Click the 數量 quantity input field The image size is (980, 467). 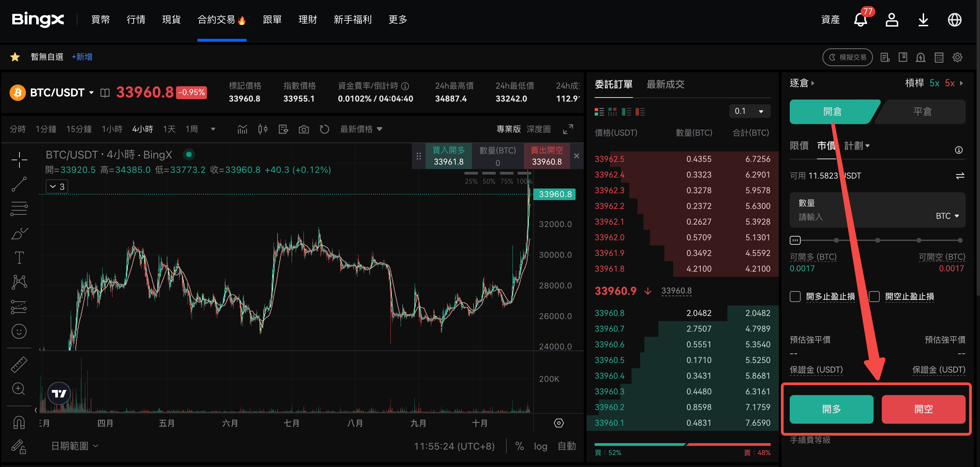(877, 210)
